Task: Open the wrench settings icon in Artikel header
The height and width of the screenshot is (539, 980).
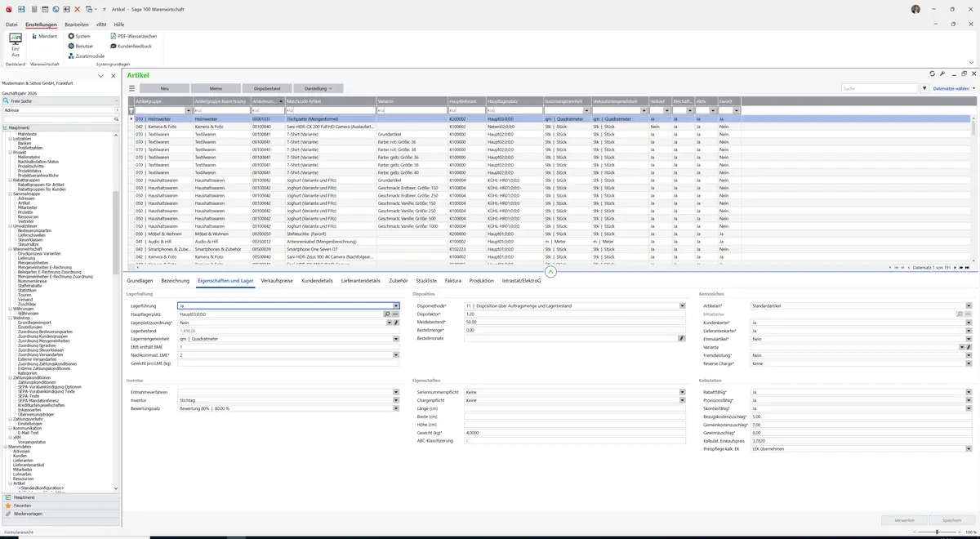Action: 942,74
